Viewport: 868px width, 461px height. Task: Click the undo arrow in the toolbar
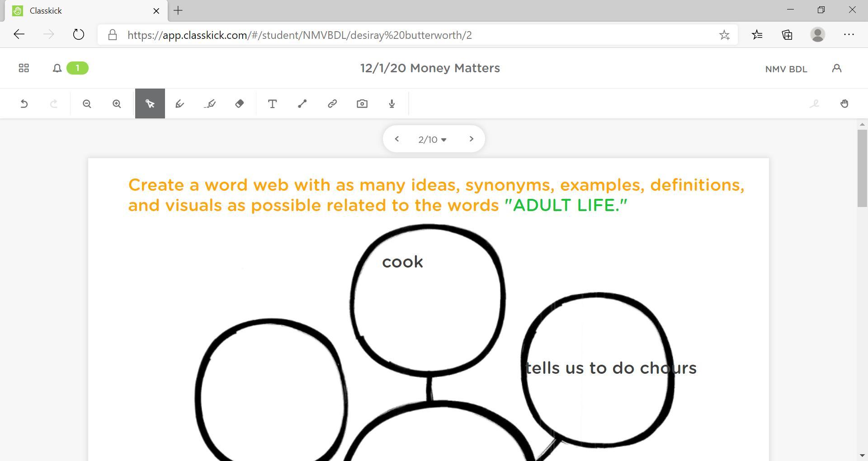(24, 104)
